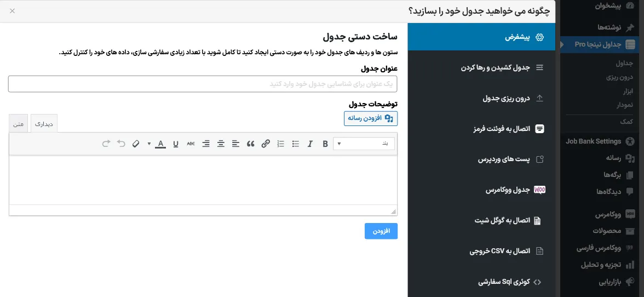Click the align right icon
This screenshot has height=297, width=644.
click(x=206, y=144)
